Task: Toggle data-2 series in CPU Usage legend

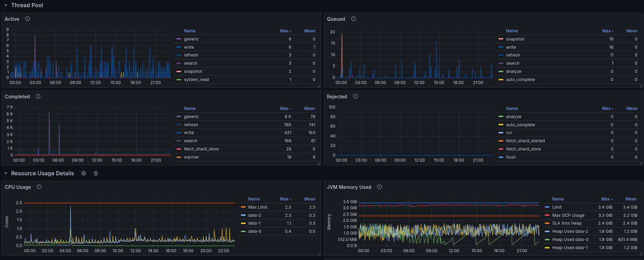Action: point(255,215)
